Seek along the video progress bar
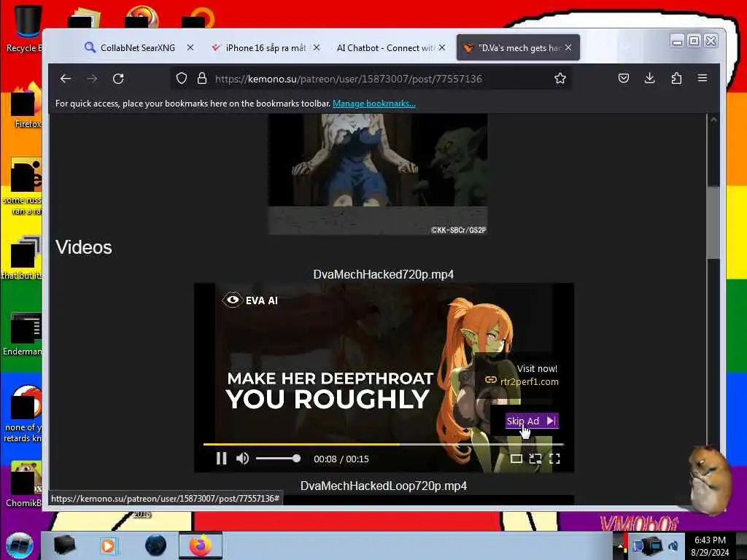747x560 pixels. click(384, 444)
